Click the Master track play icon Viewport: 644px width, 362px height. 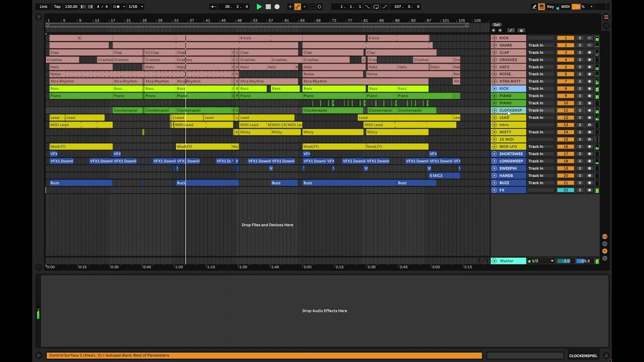pos(494,261)
